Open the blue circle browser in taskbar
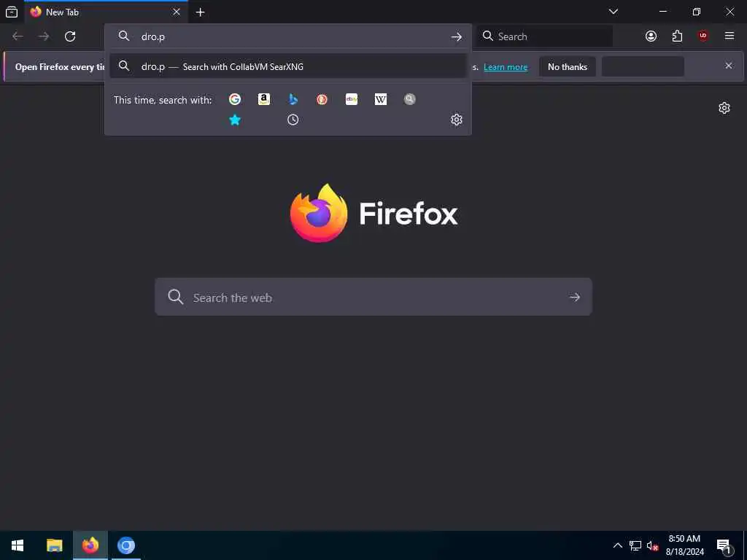 click(126, 545)
